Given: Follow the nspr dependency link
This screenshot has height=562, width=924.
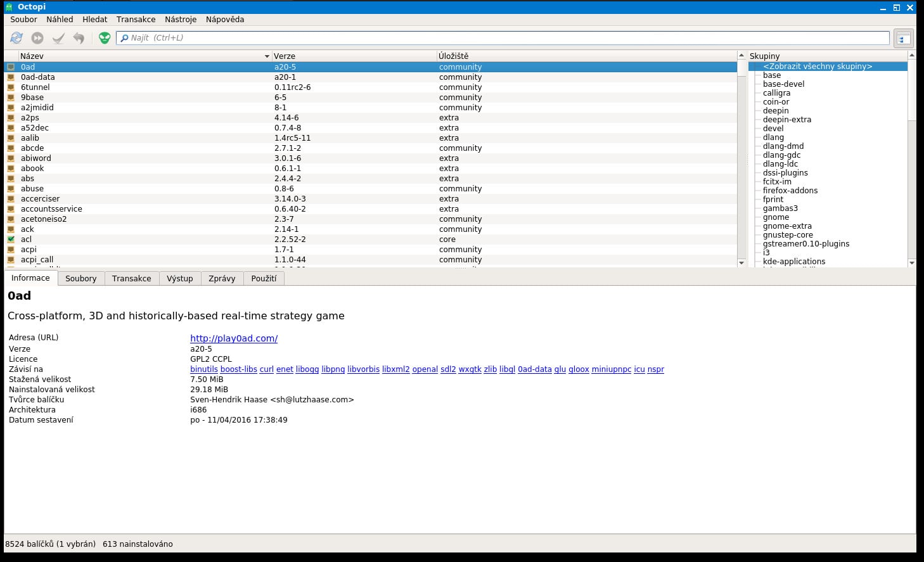Looking at the screenshot, I should 656,369.
